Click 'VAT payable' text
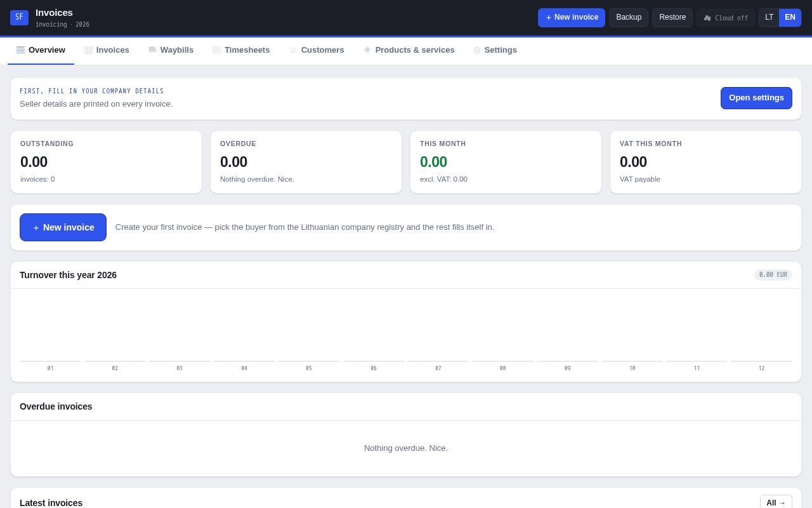Screen dimensions: 812x508 640,179
